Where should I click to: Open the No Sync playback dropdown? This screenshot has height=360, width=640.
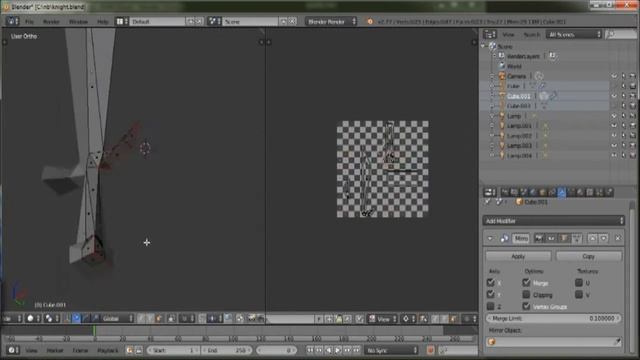pos(391,350)
